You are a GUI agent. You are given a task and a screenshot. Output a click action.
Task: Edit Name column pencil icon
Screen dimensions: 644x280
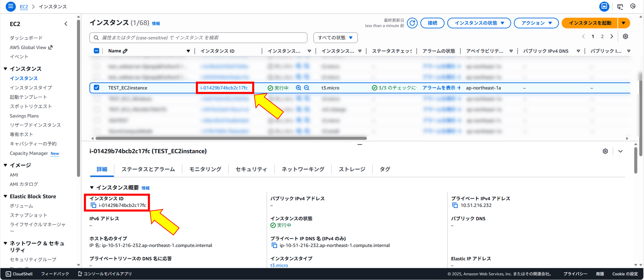(x=125, y=51)
